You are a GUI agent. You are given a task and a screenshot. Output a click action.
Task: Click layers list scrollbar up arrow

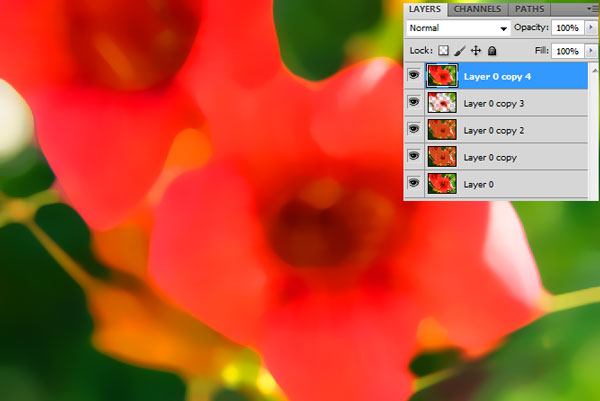pos(594,70)
